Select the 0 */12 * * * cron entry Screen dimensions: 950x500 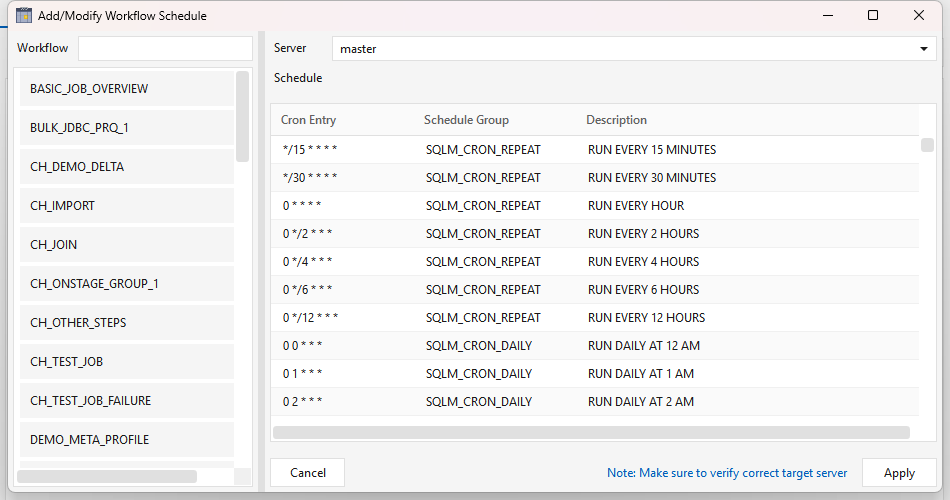[310, 318]
